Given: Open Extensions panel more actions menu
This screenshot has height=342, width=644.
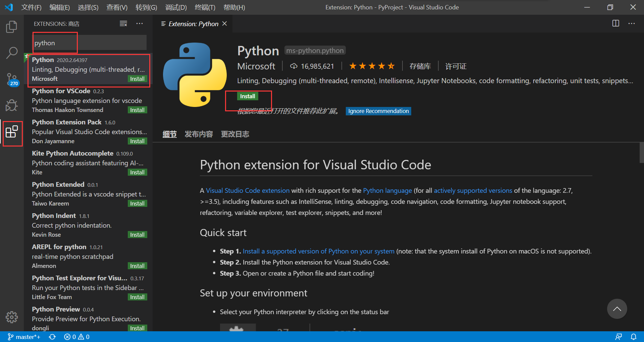Looking at the screenshot, I should coord(140,23).
